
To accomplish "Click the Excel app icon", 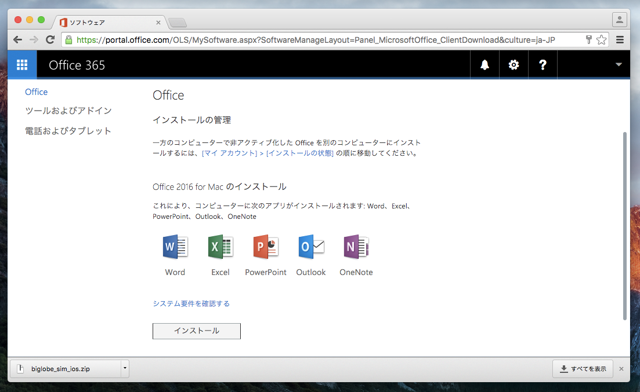I will click(x=220, y=247).
